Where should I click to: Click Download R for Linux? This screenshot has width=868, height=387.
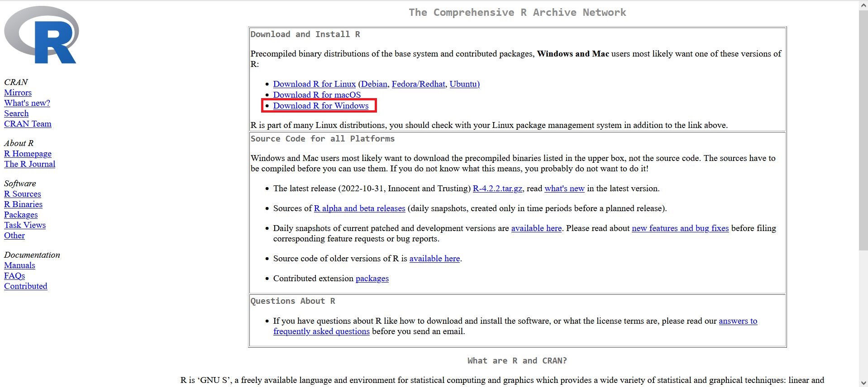pyautogui.click(x=315, y=84)
